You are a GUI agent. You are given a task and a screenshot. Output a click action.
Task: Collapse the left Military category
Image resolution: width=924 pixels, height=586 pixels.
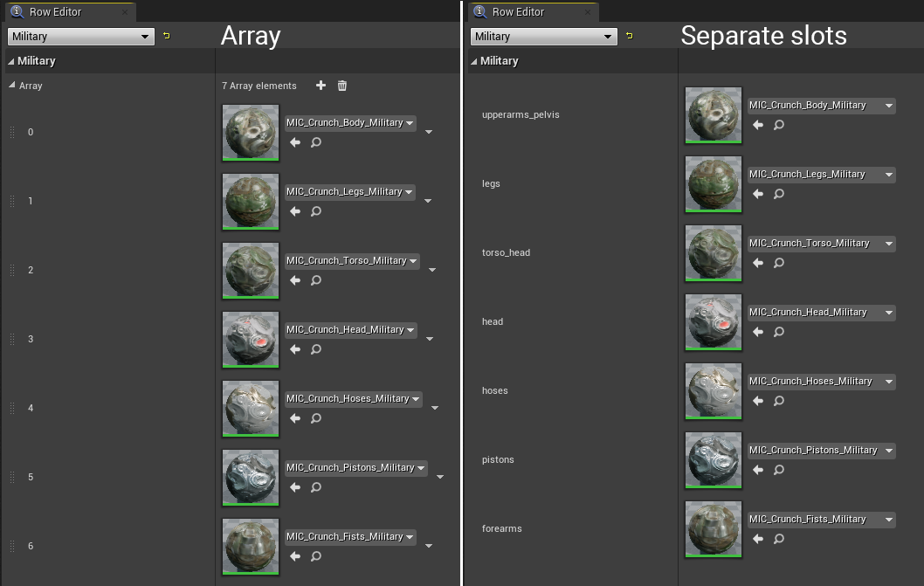[11, 61]
